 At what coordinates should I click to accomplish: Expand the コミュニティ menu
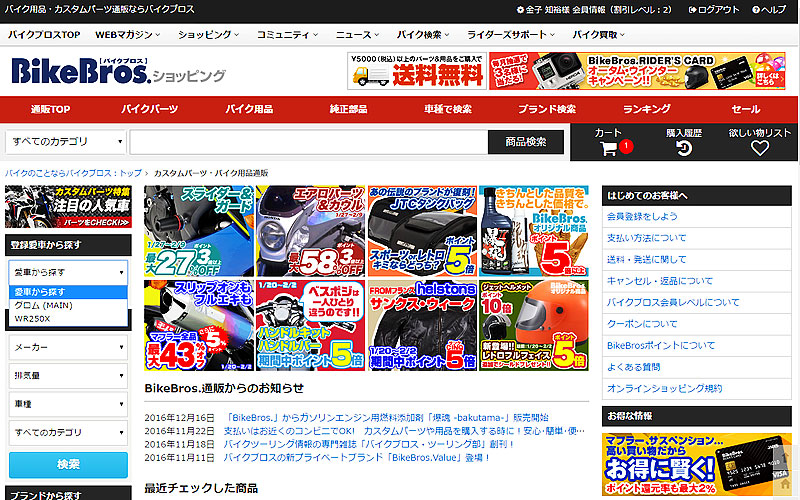tap(287, 35)
